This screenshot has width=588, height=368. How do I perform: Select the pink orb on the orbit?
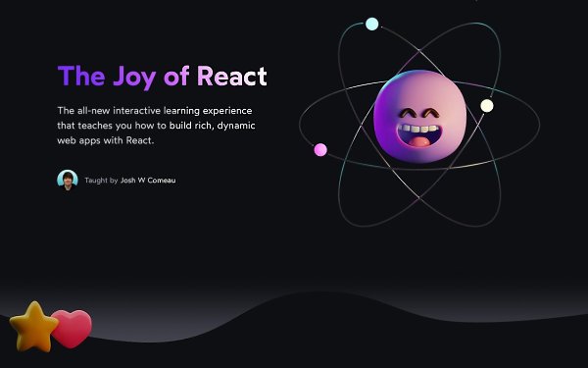point(320,150)
